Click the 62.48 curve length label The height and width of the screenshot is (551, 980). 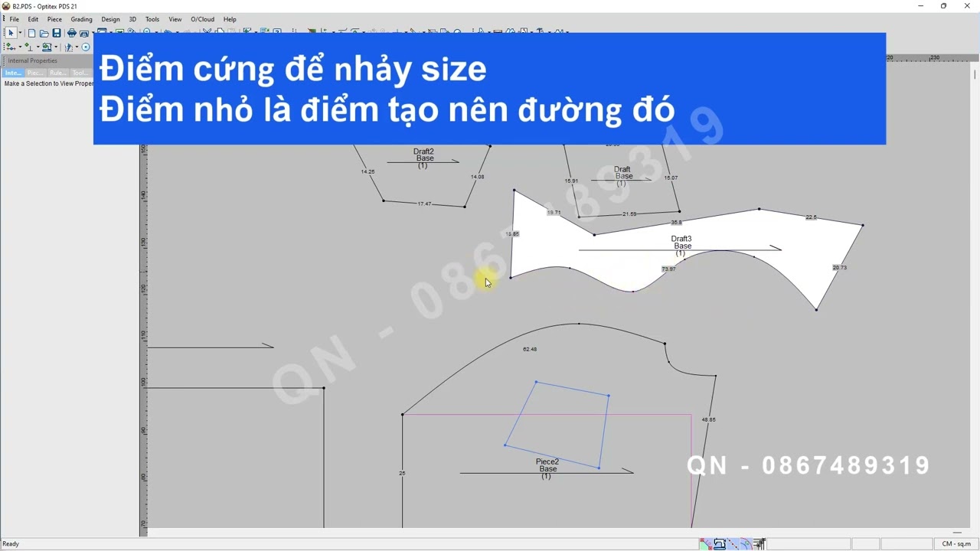tap(530, 349)
